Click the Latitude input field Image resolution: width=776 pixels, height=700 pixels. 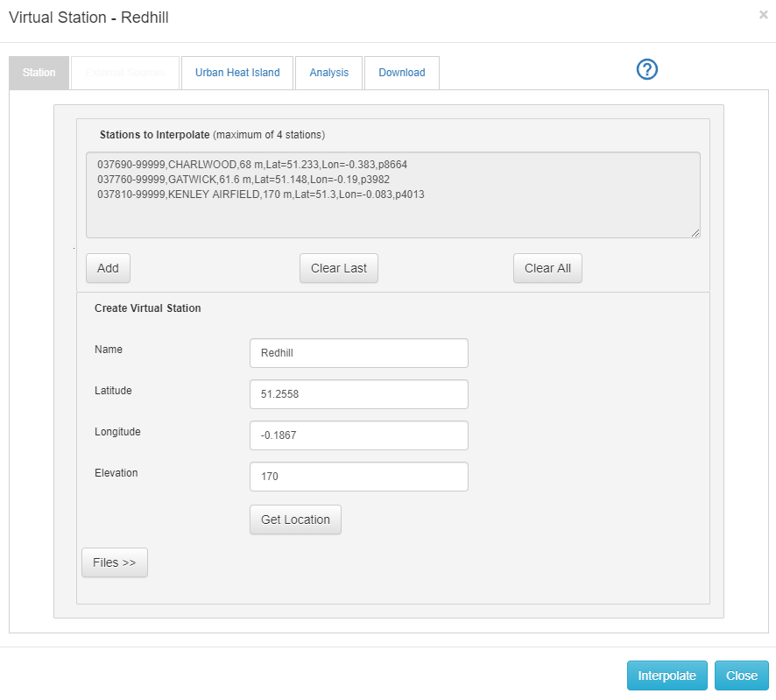[x=358, y=394]
